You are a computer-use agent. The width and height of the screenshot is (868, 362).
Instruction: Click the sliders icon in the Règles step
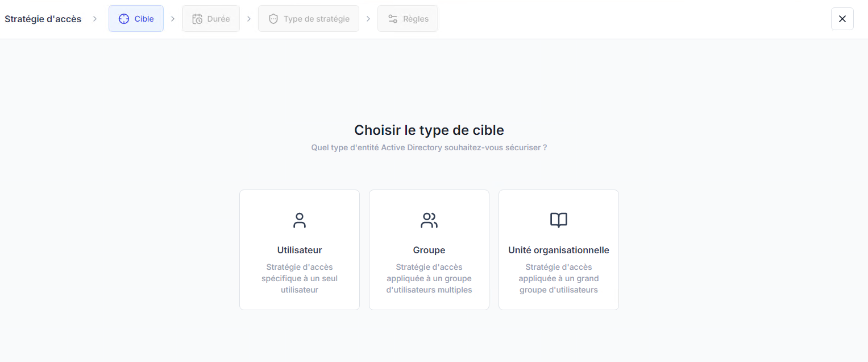(393, 19)
